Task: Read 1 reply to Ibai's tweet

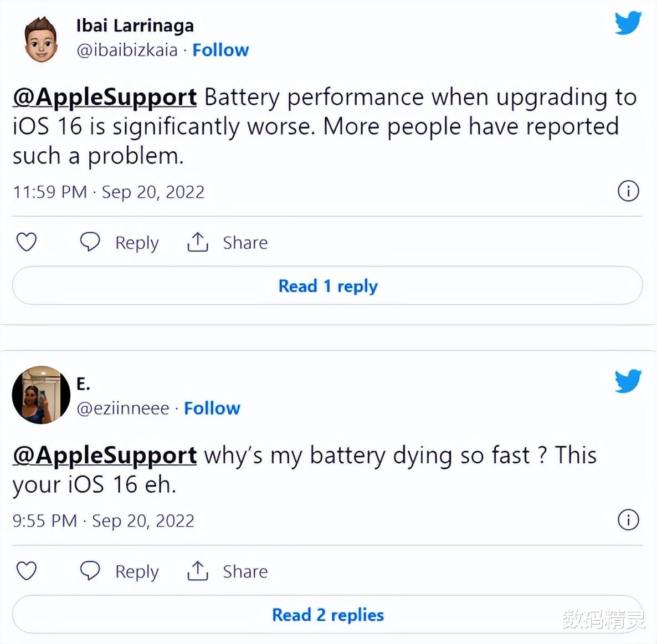Action: (x=328, y=286)
